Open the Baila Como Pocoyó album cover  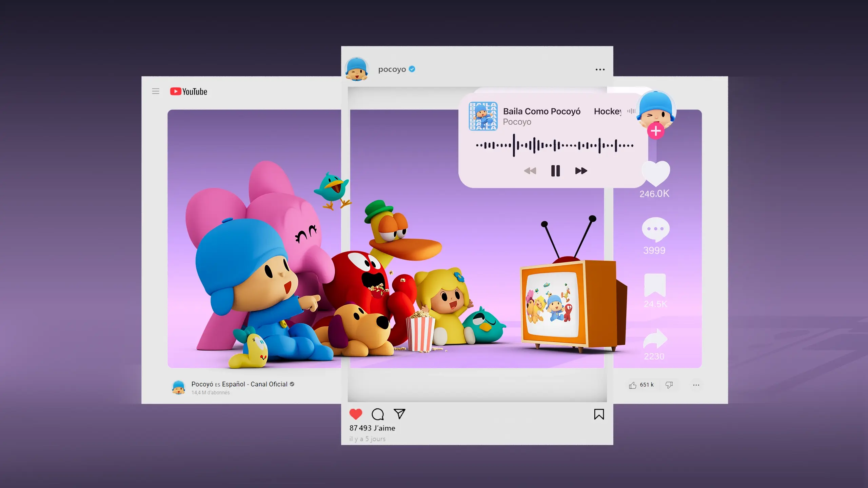[483, 116]
